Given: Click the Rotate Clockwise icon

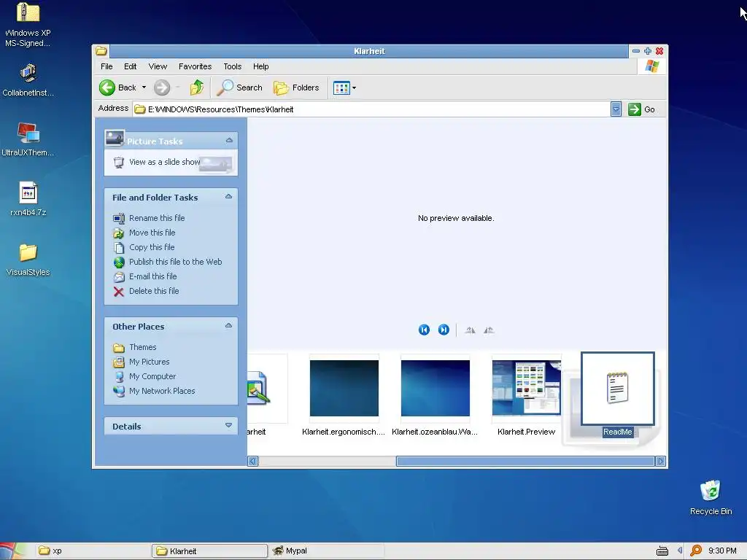Looking at the screenshot, I should click(x=470, y=330).
